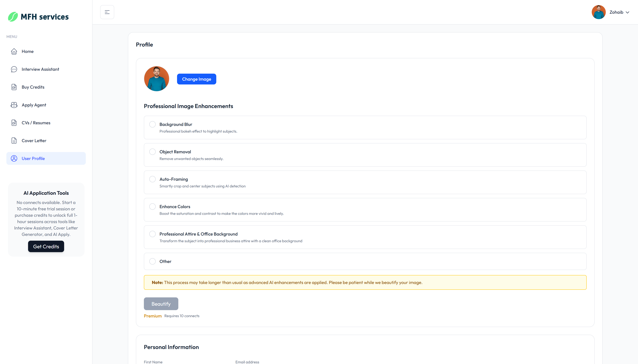The image size is (638, 364).
Task: Select the Apply Agent icon
Action: pyautogui.click(x=14, y=105)
